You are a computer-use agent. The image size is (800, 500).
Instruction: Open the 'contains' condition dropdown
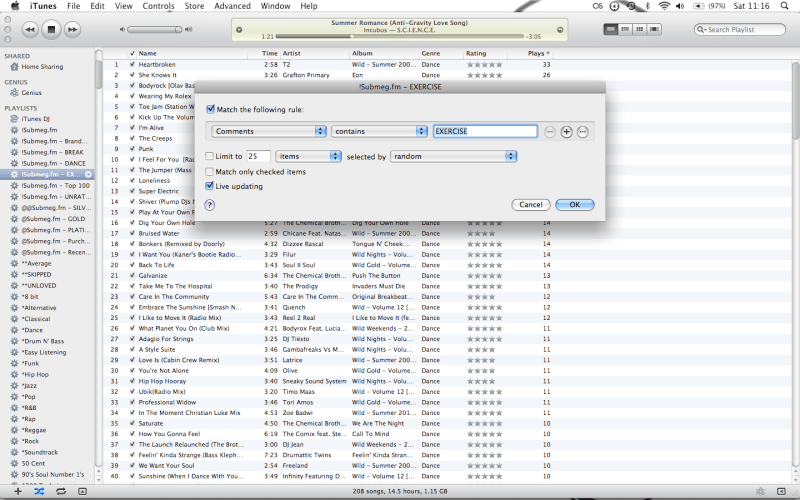[x=379, y=131]
